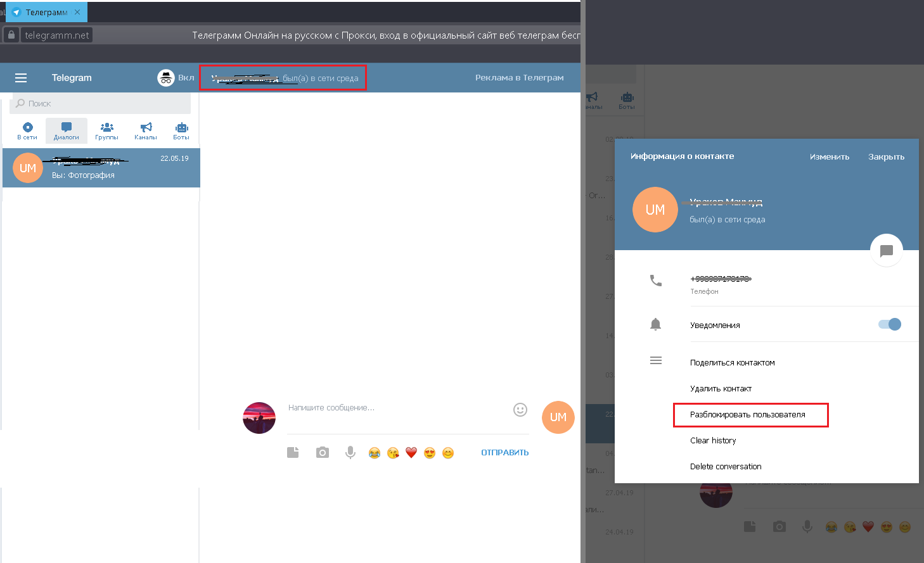Click the microphone icon in background window compose bar

[x=807, y=527]
